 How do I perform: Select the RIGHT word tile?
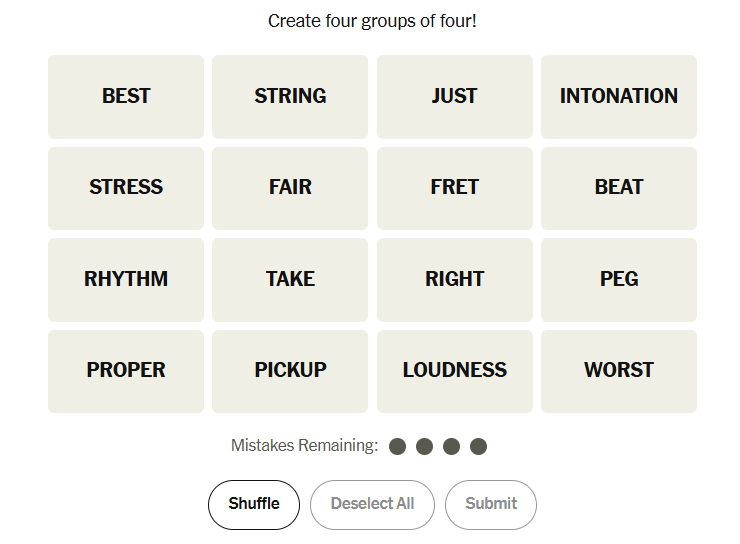coord(455,280)
